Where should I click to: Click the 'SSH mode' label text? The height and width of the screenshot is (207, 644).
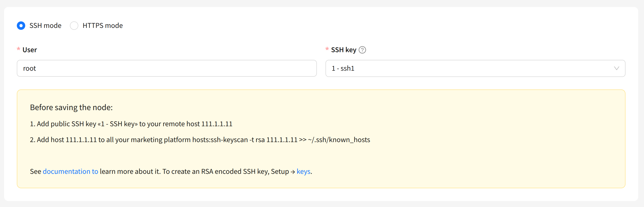tap(45, 25)
